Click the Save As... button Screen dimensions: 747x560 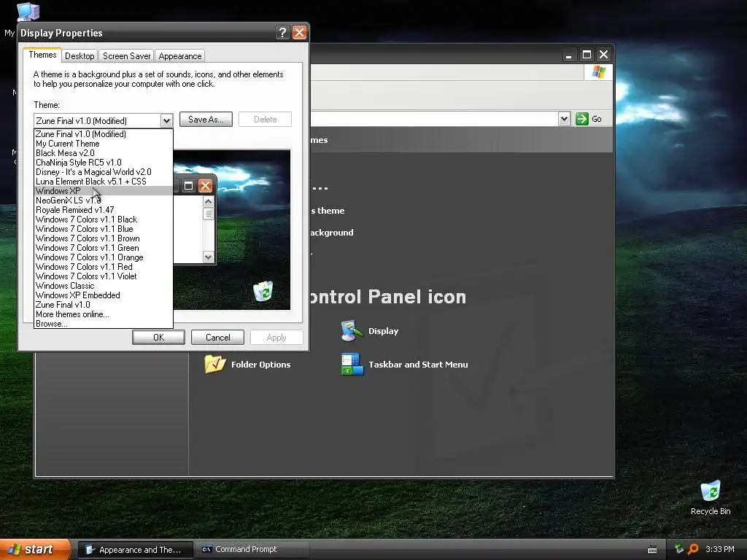point(206,120)
